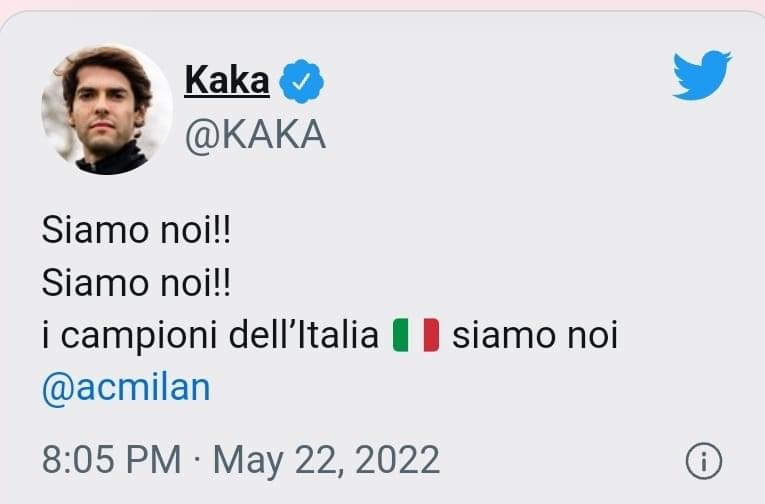Click the word campioni in the tweet
This screenshot has width=765, height=504.
[x=139, y=337]
